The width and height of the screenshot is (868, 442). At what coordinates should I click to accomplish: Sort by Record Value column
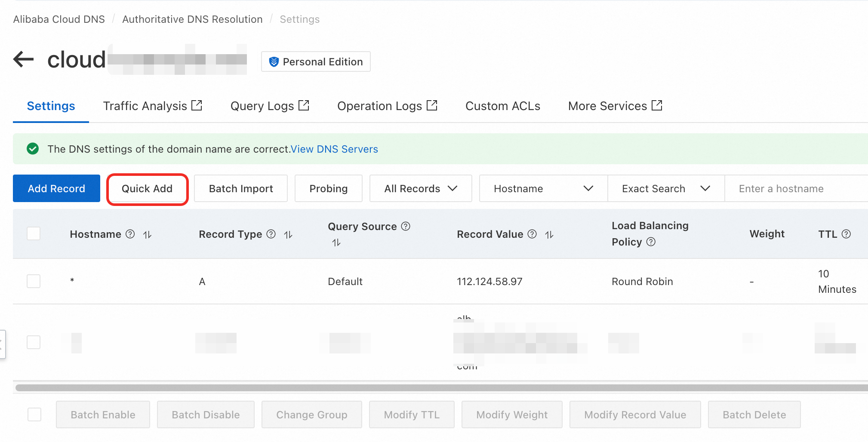click(x=549, y=235)
